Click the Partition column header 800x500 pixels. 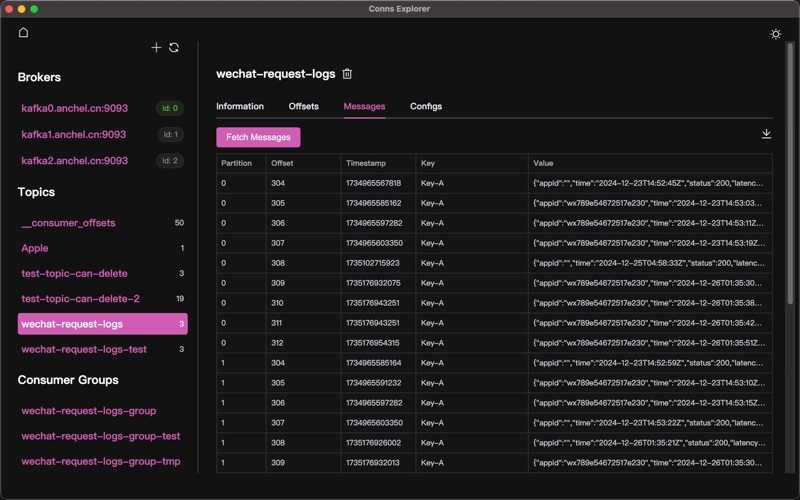coord(236,163)
